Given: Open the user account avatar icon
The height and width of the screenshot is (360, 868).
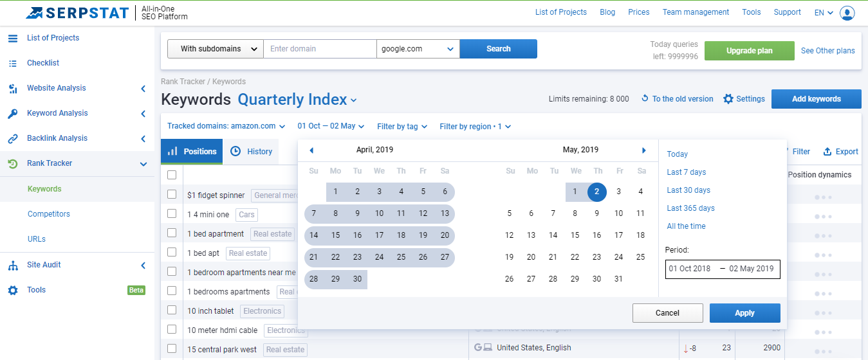Looking at the screenshot, I should 847,12.
